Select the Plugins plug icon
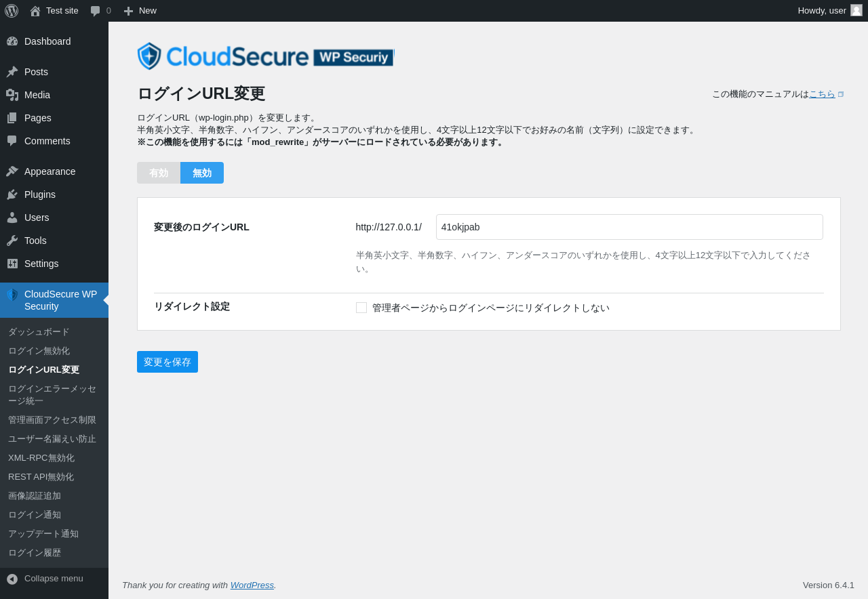The height and width of the screenshot is (599, 868). click(x=12, y=194)
